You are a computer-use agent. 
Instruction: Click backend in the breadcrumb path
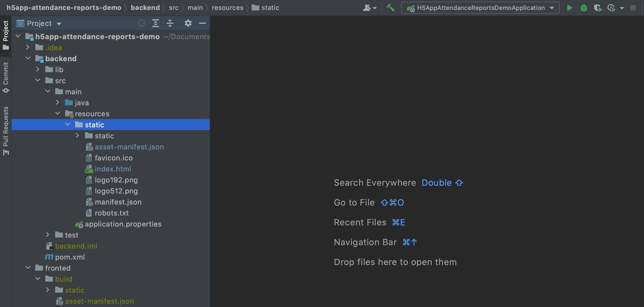point(145,7)
